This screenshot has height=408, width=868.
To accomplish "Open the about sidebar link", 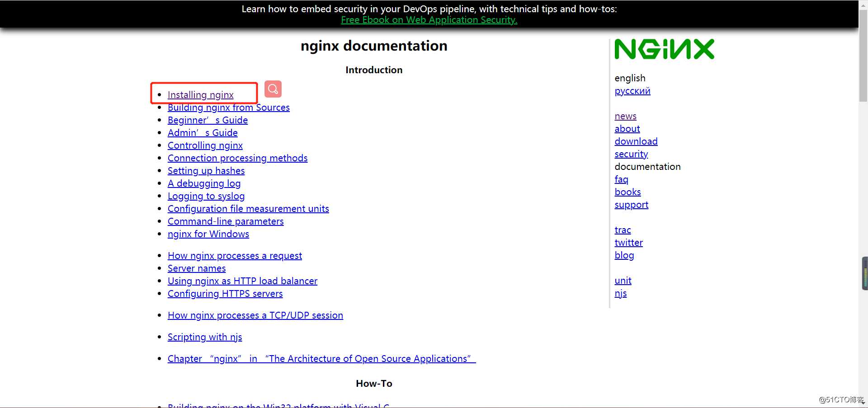I will point(627,129).
